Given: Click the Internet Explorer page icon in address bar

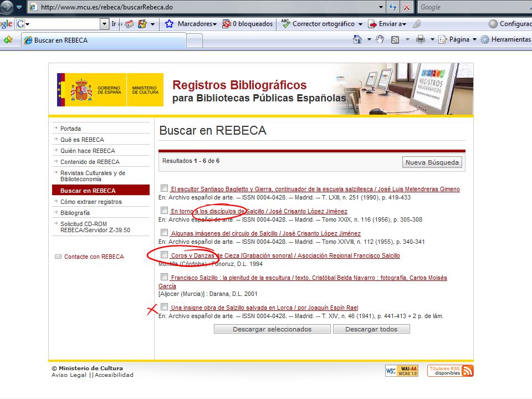Looking at the screenshot, I should point(33,7).
